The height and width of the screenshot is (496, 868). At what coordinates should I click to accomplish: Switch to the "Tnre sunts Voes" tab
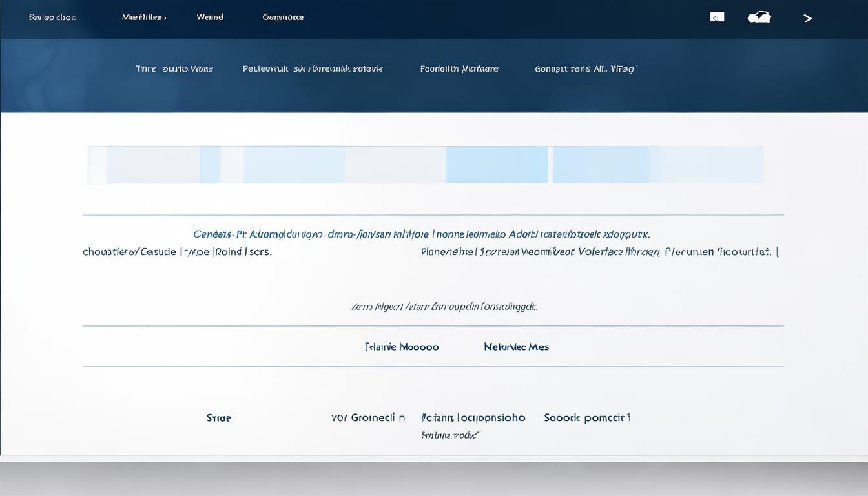coord(174,68)
